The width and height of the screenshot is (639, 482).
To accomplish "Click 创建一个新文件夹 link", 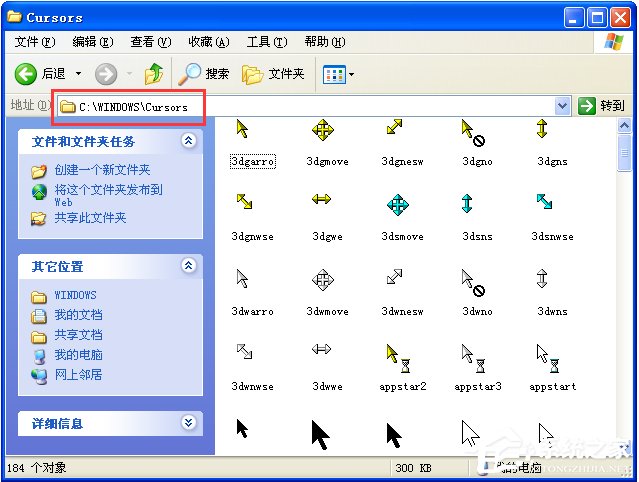I will pyautogui.click(x=102, y=169).
